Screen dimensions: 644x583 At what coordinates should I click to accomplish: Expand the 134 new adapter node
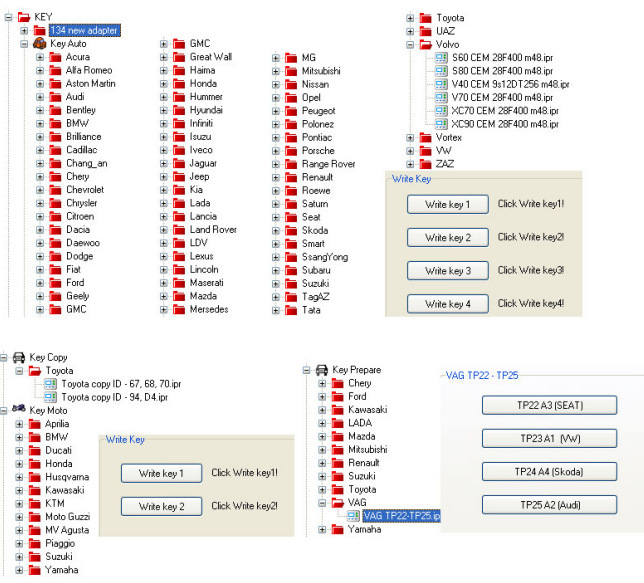pyautogui.click(x=24, y=30)
